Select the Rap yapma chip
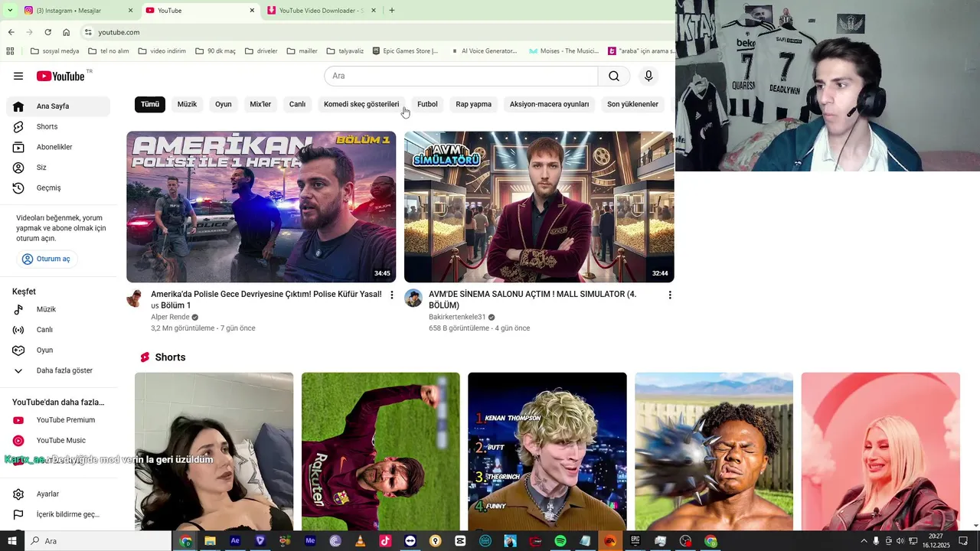980x551 pixels. [x=474, y=104]
